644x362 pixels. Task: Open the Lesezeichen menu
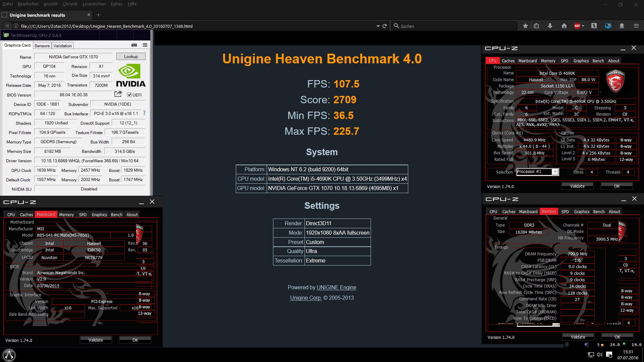94,4
